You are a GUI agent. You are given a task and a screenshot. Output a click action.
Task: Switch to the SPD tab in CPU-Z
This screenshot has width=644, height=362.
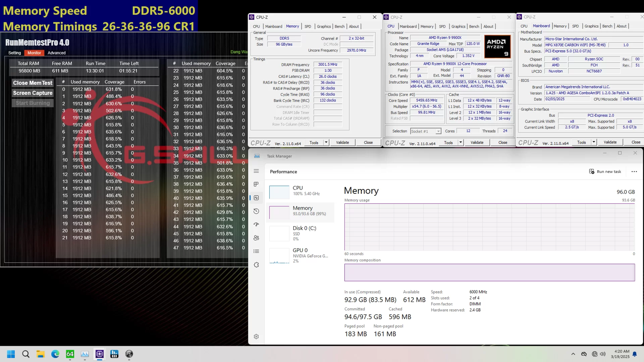click(x=308, y=26)
